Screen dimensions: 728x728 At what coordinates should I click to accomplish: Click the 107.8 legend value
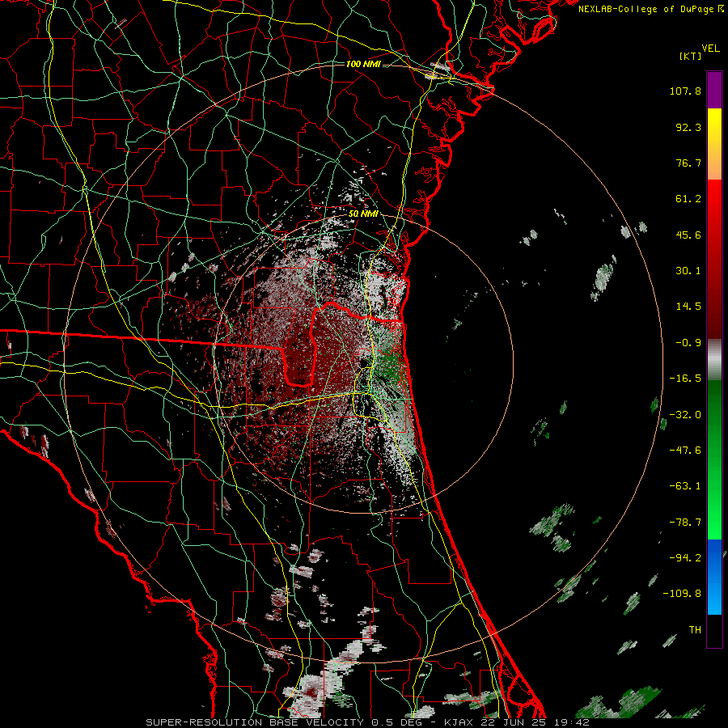[x=685, y=91]
